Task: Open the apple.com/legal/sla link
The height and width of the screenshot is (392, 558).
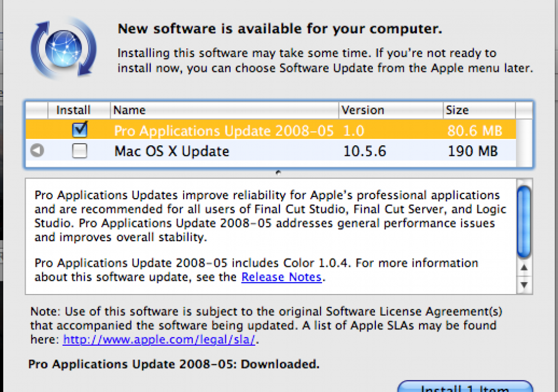Action: [x=159, y=339]
